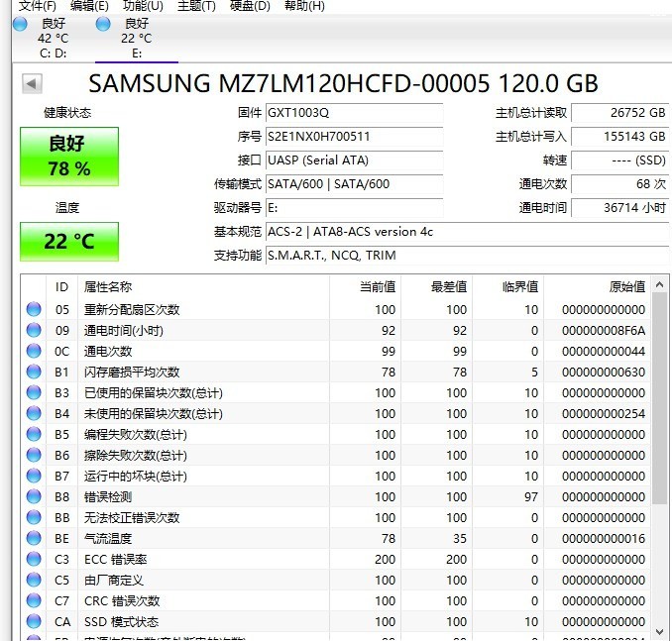
Task: Select the E: disk at 22 °C
Action: (x=137, y=38)
